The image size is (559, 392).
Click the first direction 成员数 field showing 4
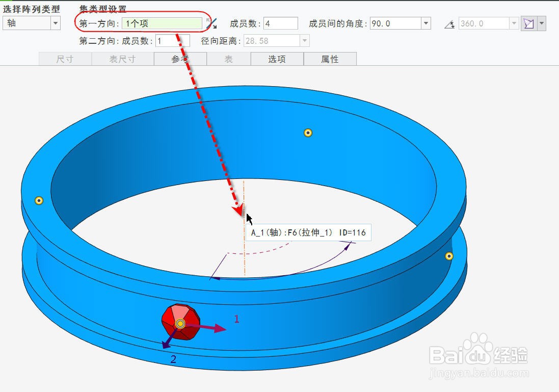click(281, 23)
